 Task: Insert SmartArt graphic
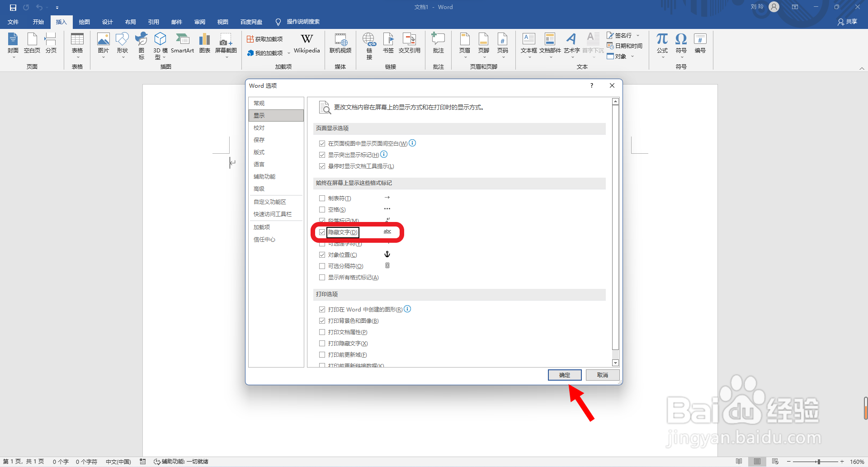182,43
